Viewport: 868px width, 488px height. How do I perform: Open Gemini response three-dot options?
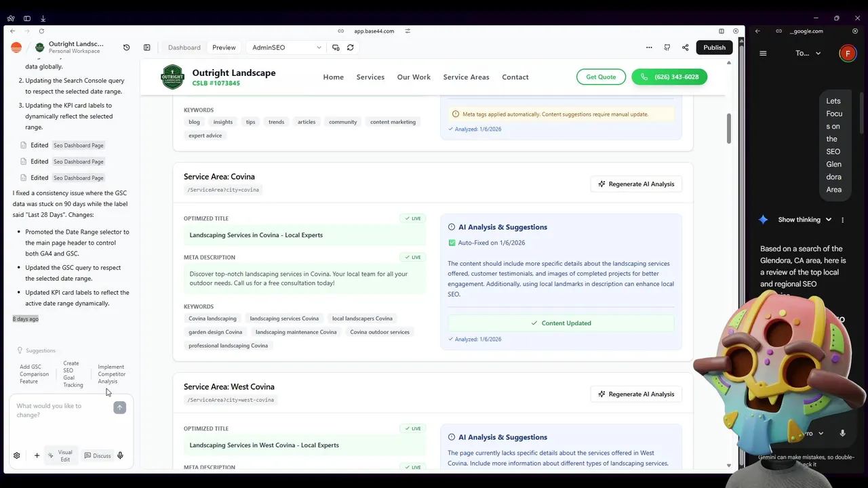pos(843,220)
